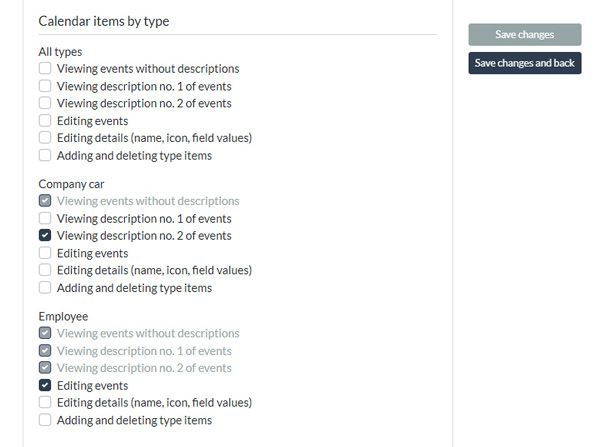615x447 pixels.
Task: Check Company car viewing description no. 1
Action: tap(45, 218)
